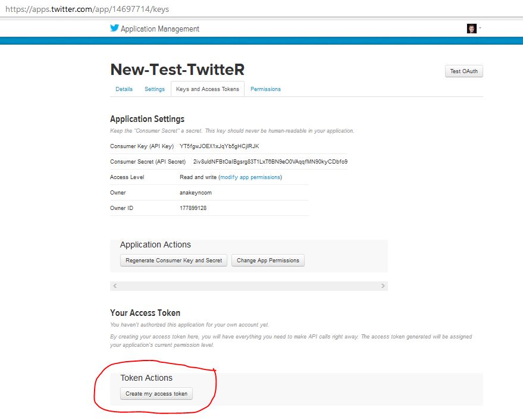Click the Owner ID value 177899128
This screenshot has height=420, width=523.
193,208
